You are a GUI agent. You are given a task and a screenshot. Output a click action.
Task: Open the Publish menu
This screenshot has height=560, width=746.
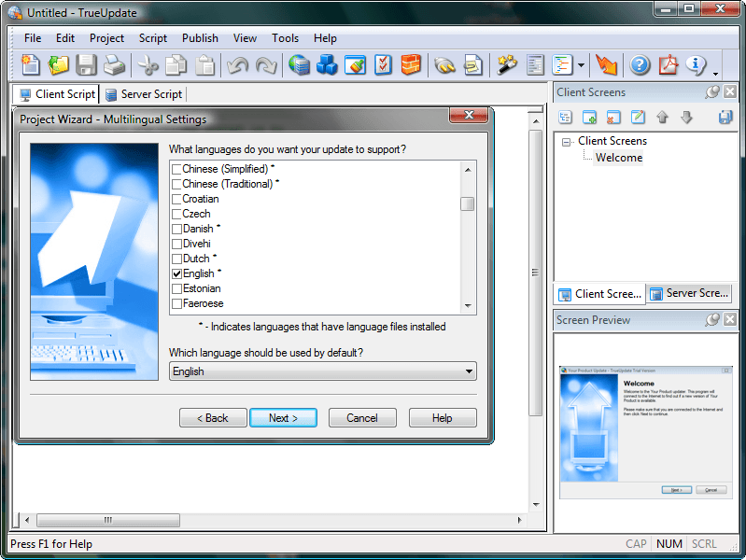click(200, 38)
